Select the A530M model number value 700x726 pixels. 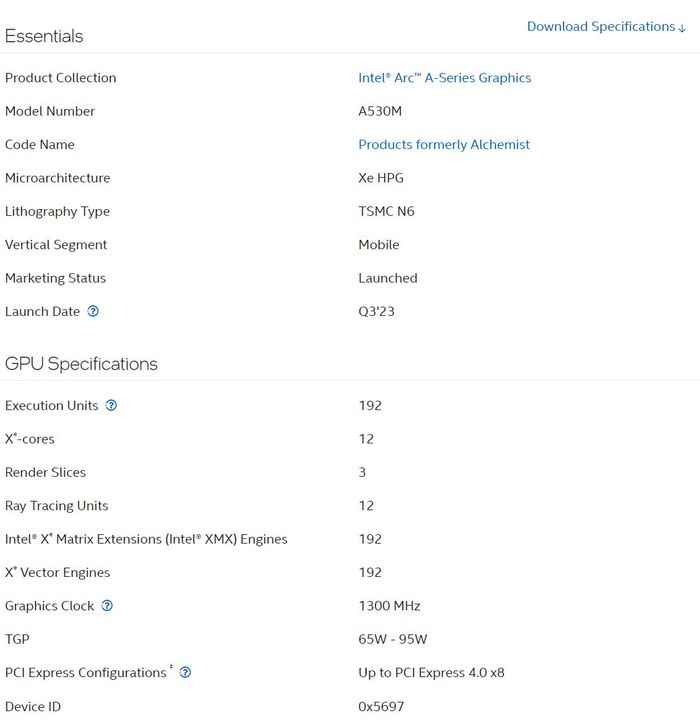click(380, 111)
